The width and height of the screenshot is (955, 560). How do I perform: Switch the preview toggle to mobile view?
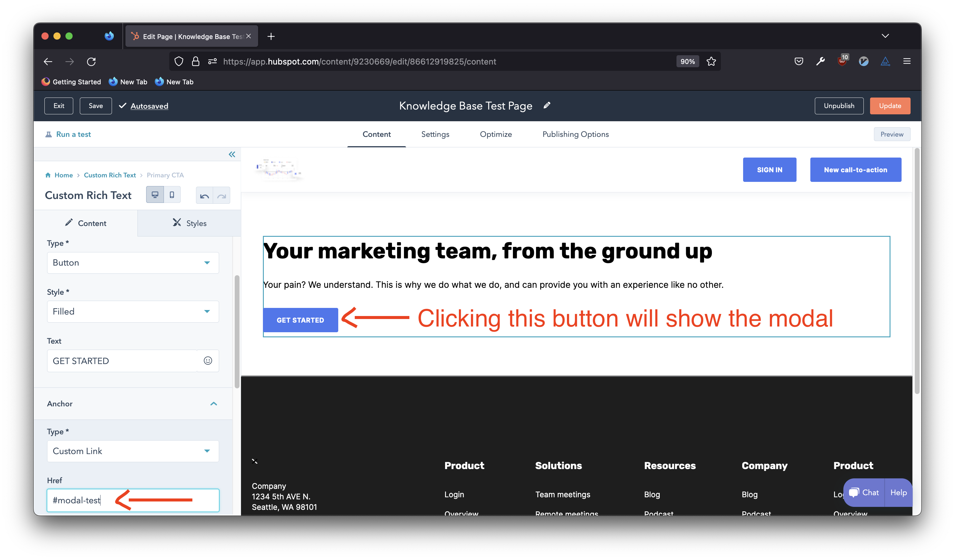click(172, 194)
